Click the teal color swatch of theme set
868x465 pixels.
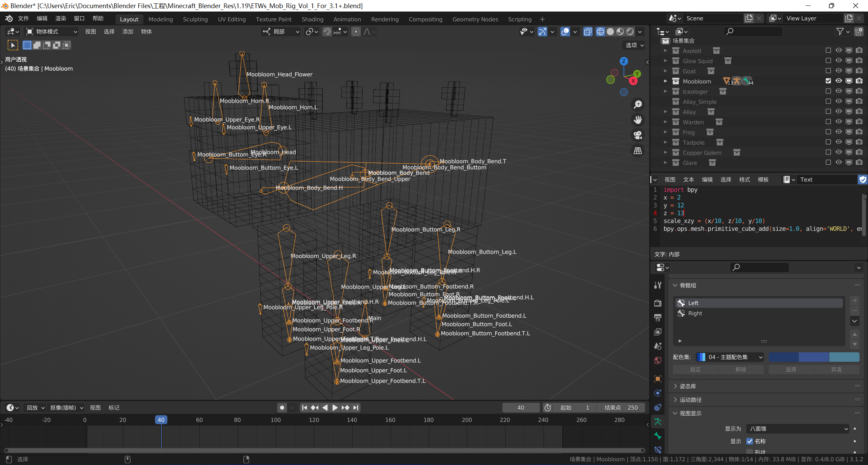coord(844,357)
